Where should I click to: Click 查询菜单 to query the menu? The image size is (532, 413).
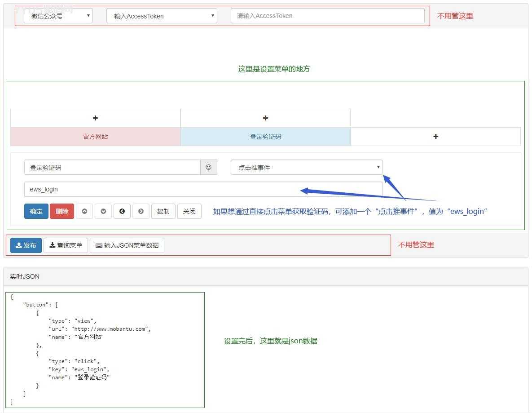66,245
